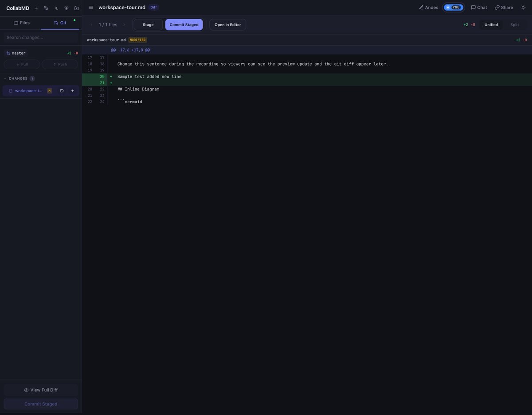Open the Chat panel
The width and height of the screenshot is (532, 415).
(x=479, y=8)
